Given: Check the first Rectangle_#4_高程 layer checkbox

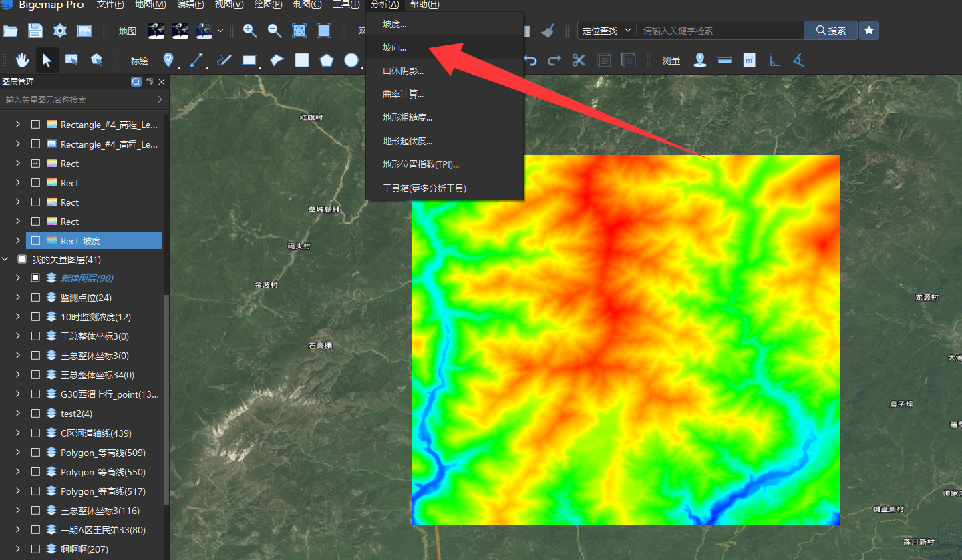Looking at the screenshot, I should (35, 125).
